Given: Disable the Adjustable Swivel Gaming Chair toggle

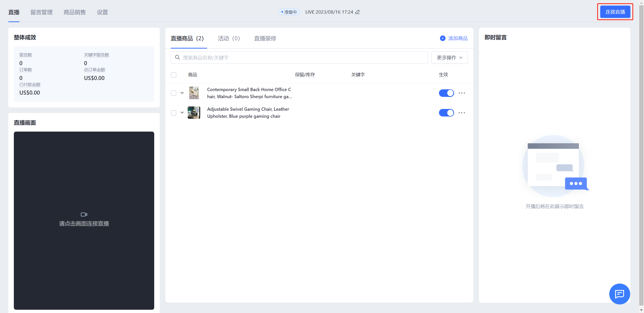Looking at the screenshot, I should click(446, 113).
